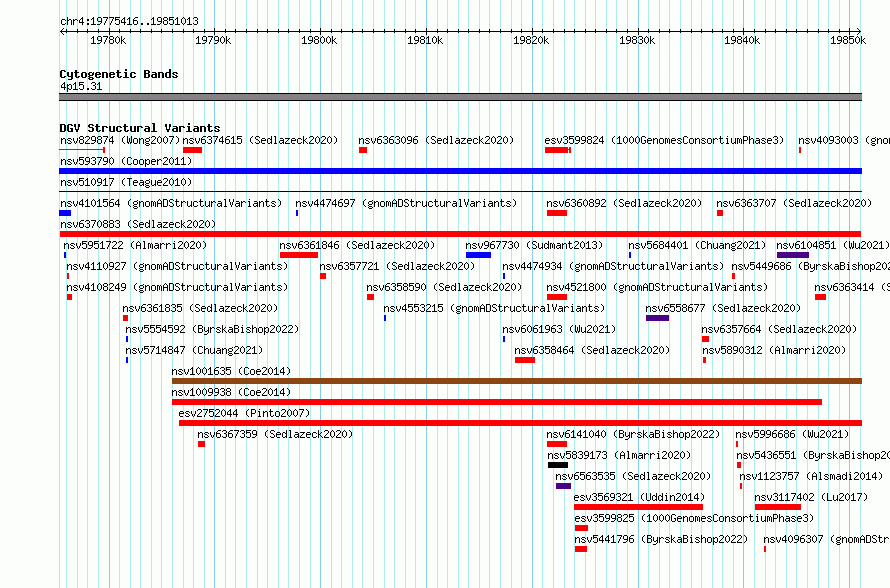Click the esv3599824 1000GenomesConsortiumPhase3 label

664,140
